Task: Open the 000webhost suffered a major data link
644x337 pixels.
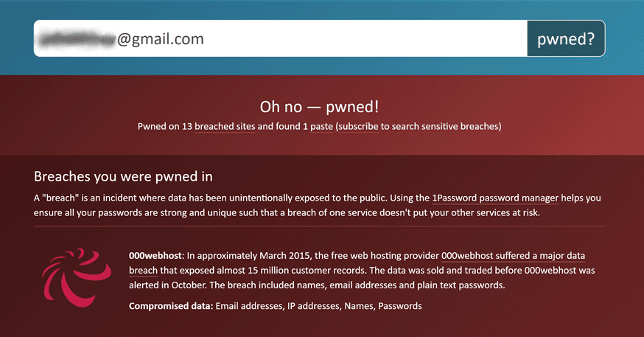Action: tap(513, 256)
